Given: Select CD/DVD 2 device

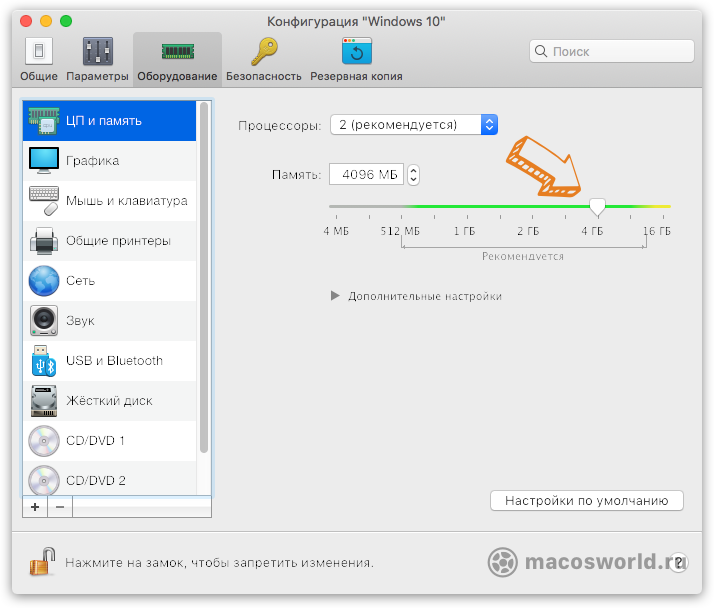Looking at the screenshot, I should pos(109,479).
